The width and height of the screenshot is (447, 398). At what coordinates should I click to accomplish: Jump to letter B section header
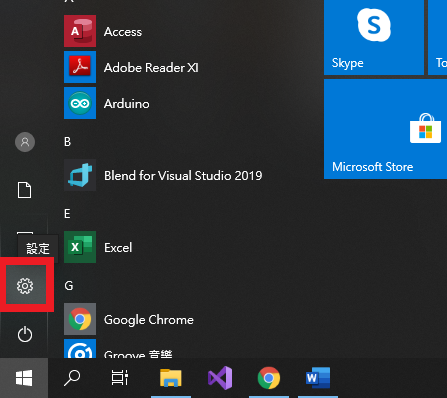point(67,142)
